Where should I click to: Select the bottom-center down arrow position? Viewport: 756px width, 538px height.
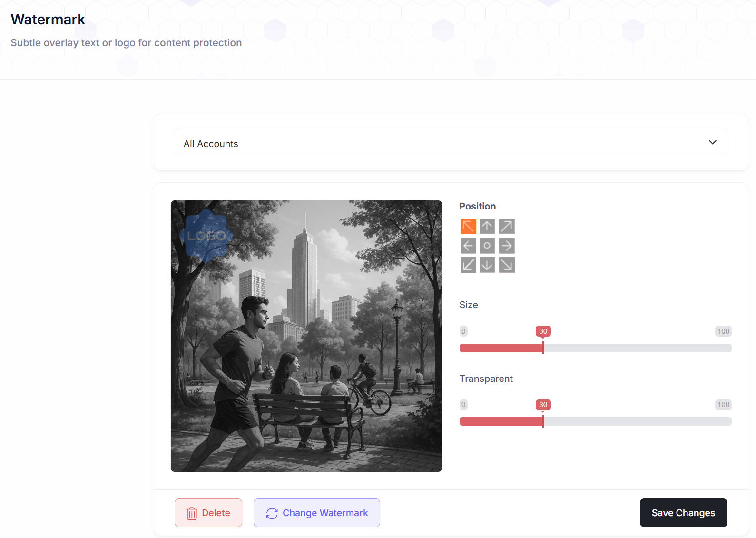(x=487, y=265)
